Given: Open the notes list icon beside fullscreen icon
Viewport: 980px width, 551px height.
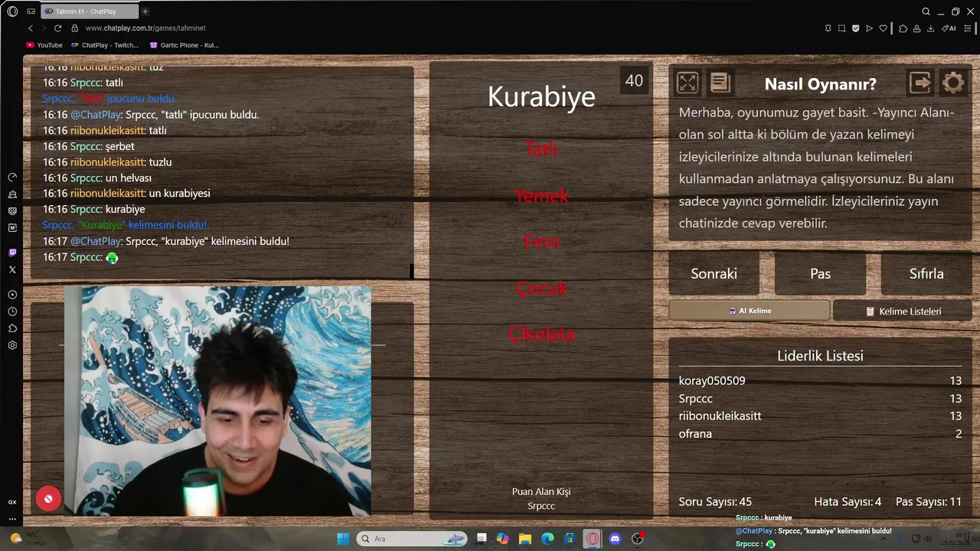Looking at the screenshot, I should [720, 83].
